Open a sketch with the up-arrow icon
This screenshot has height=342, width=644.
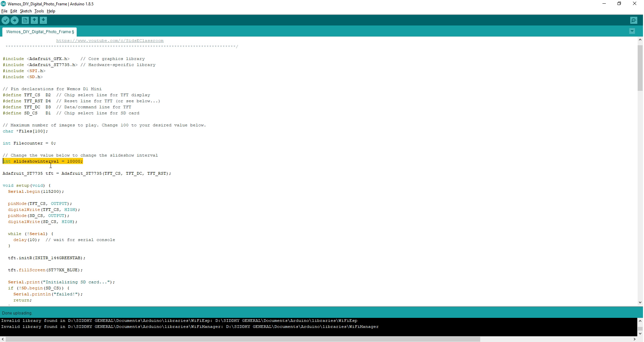(x=34, y=20)
